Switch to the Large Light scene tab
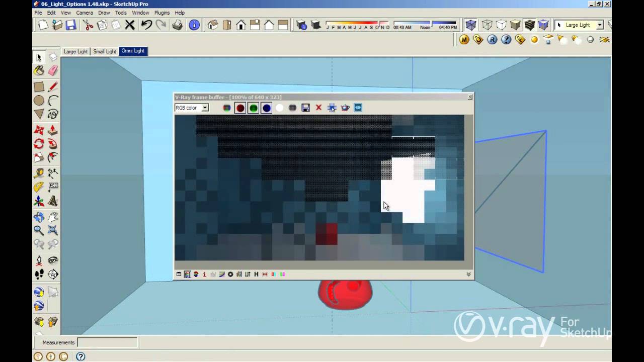Image resolution: width=644 pixels, height=362 pixels. [x=75, y=51]
